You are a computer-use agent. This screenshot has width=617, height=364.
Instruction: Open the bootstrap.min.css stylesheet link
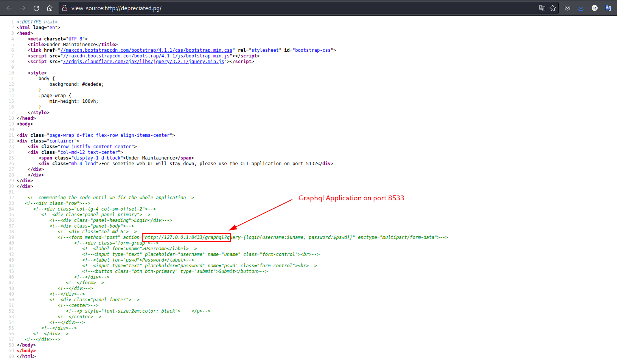point(146,50)
